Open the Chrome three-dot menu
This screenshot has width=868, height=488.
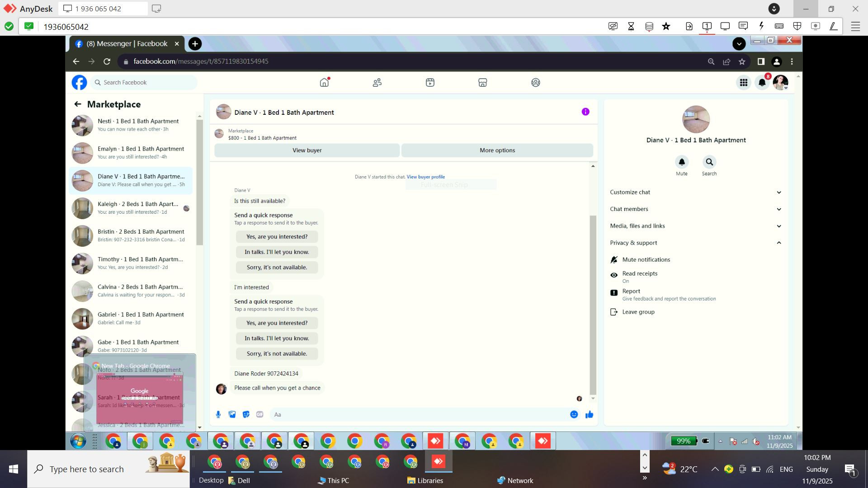792,61
